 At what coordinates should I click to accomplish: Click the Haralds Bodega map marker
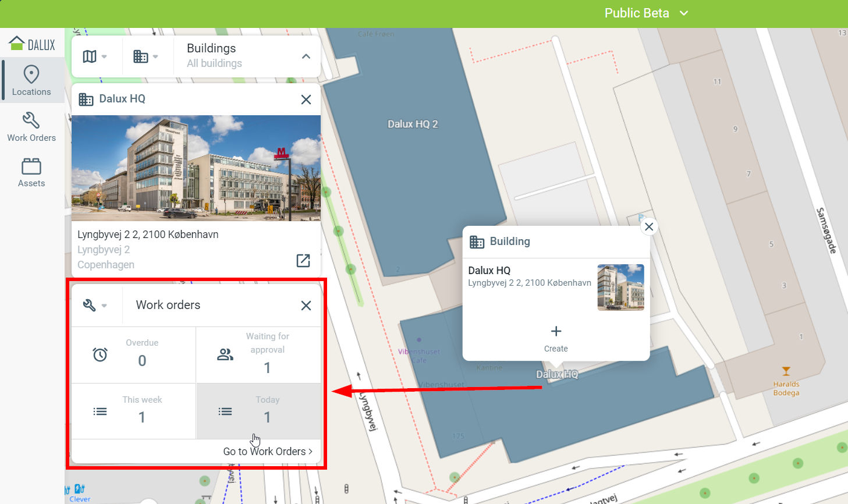pyautogui.click(x=786, y=371)
